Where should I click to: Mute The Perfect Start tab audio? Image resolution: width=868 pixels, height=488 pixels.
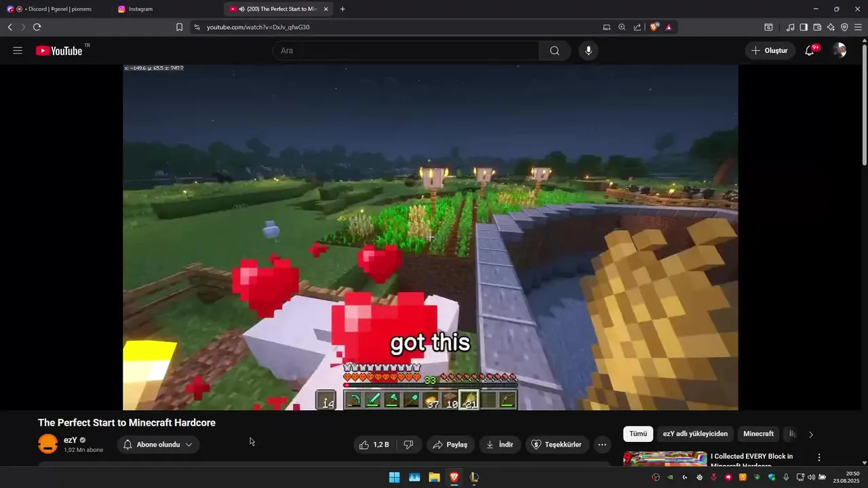pyautogui.click(x=242, y=9)
